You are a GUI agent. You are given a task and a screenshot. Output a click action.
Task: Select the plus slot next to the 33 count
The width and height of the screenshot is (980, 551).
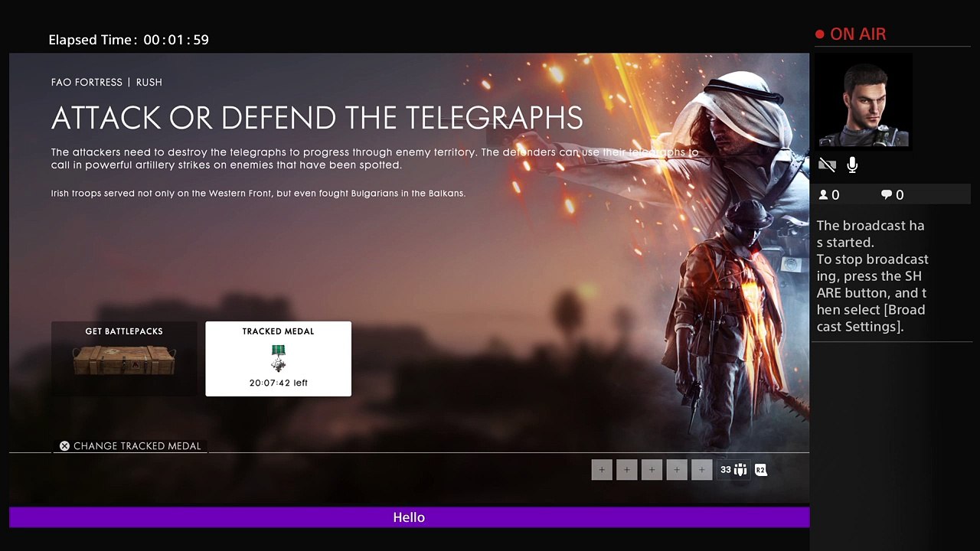[701, 470]
